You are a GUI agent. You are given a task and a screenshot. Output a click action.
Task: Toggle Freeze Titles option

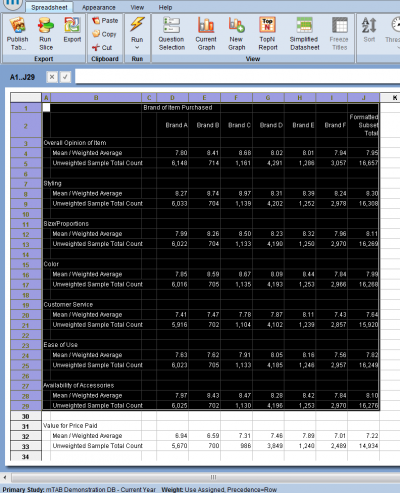pos(339,34)
